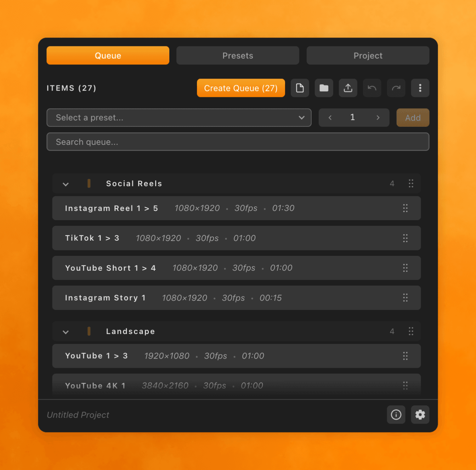Open the Select a preset dropdown
This screenshot has width=476, height=470.
coord(179,117)
